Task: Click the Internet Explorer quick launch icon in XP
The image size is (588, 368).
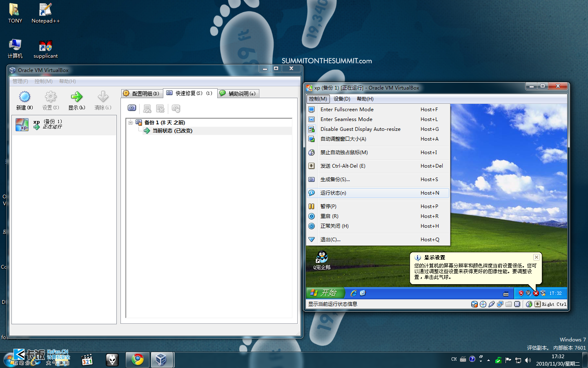Action: [x=354, y=293]
